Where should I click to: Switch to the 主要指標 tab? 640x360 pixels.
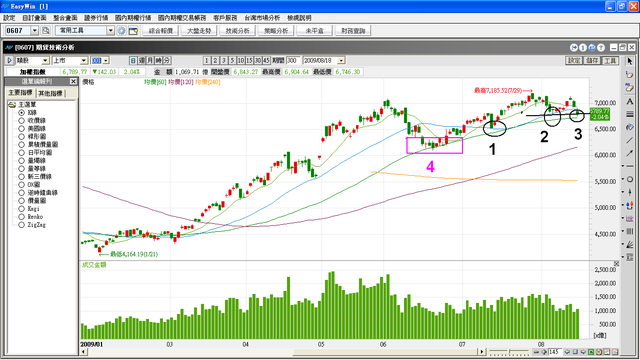pos(21,93)
